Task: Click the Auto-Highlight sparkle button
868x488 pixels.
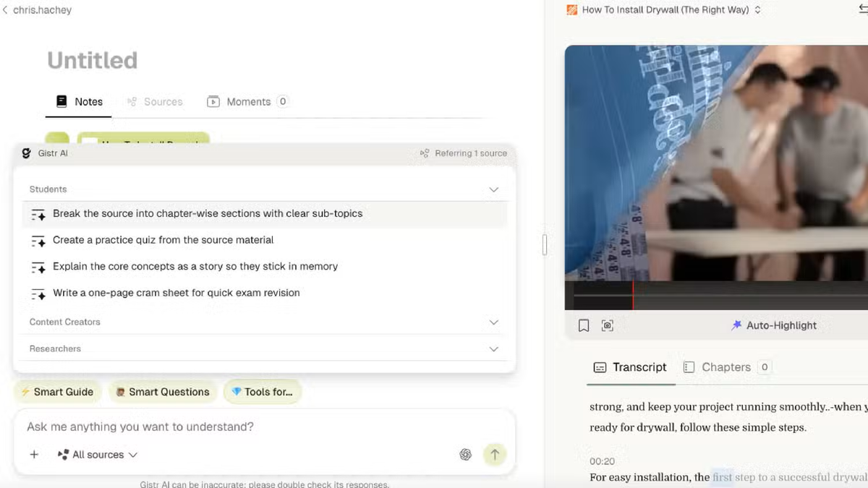Action: tap(774, 325)
